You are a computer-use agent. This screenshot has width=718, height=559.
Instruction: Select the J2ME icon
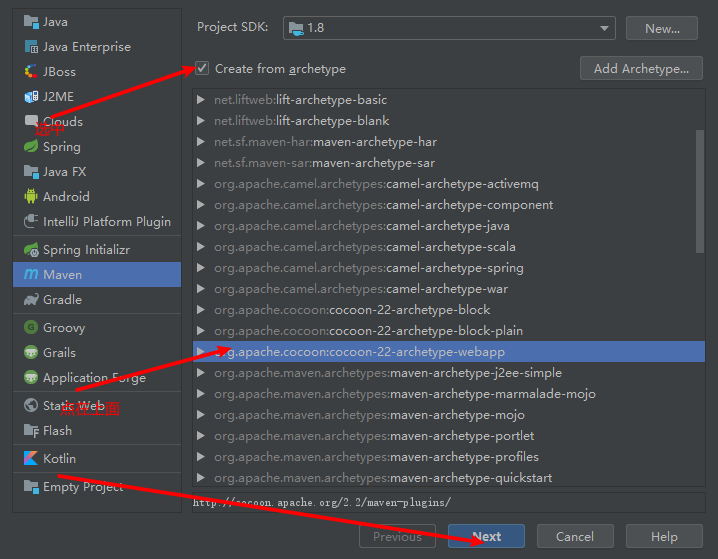(x=31, y=97)
